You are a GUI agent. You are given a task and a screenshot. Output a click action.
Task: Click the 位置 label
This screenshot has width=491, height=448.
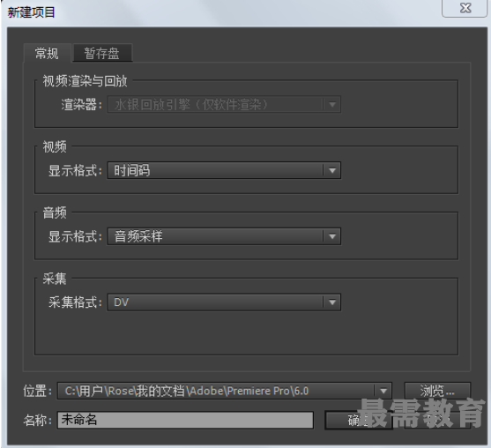click(x=37, y=391)
